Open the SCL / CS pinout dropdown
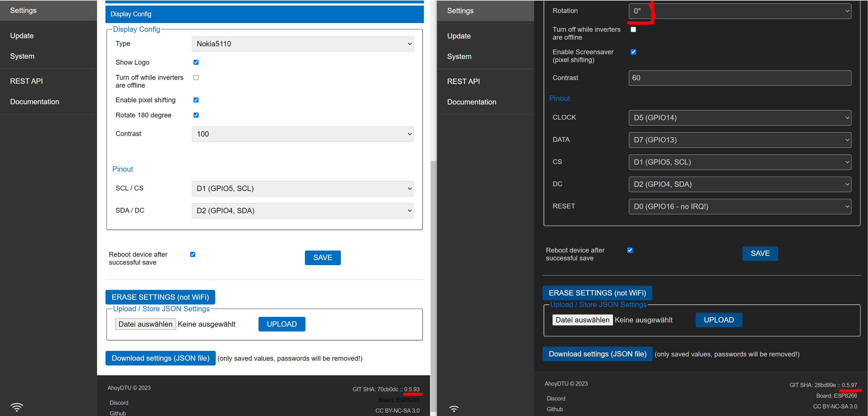 [x=302, y=188]
